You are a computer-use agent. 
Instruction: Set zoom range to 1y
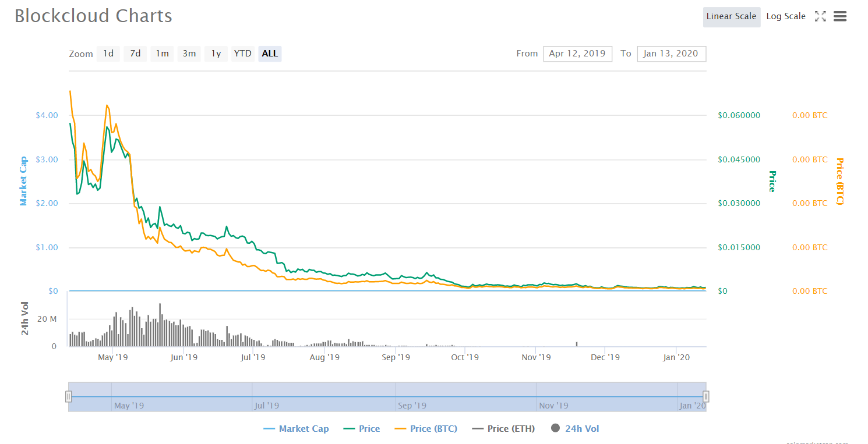(216, 54)
